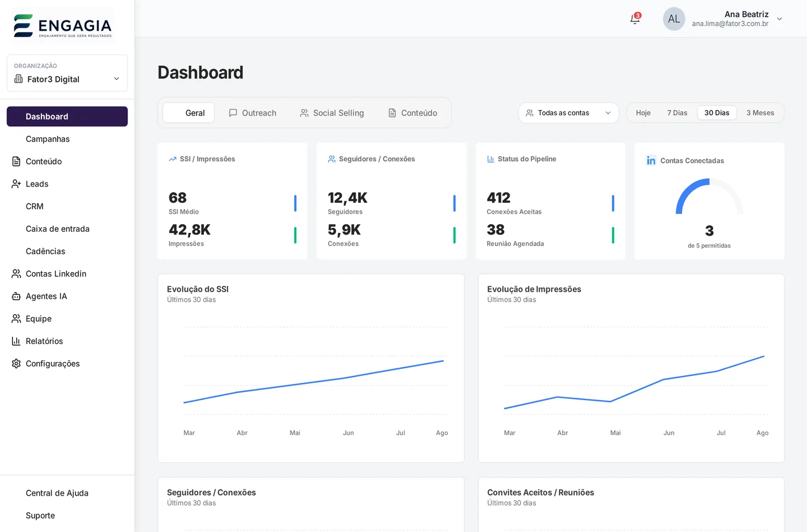Screen dimensions: 807x532
Task: Click the 412 Conexões Aceitas value
Action: point(499,198)
